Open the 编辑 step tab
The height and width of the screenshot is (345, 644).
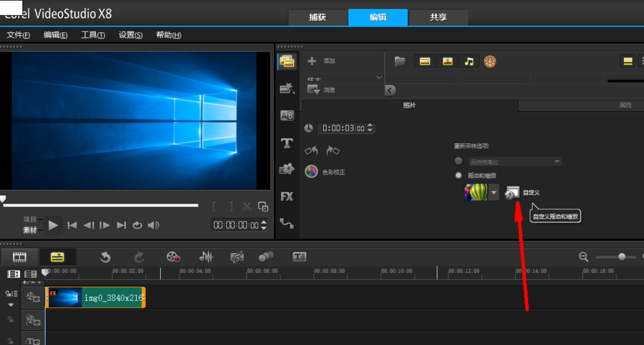click(378, 18)
